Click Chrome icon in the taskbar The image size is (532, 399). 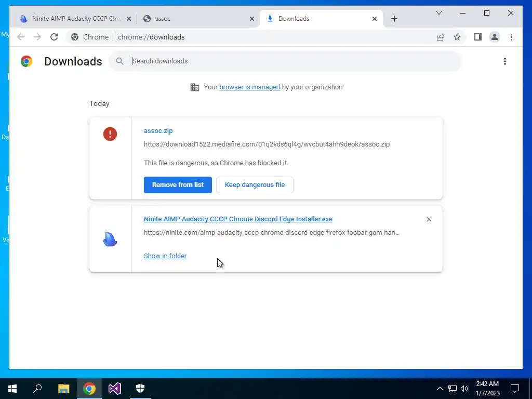(x=89, y=389)
